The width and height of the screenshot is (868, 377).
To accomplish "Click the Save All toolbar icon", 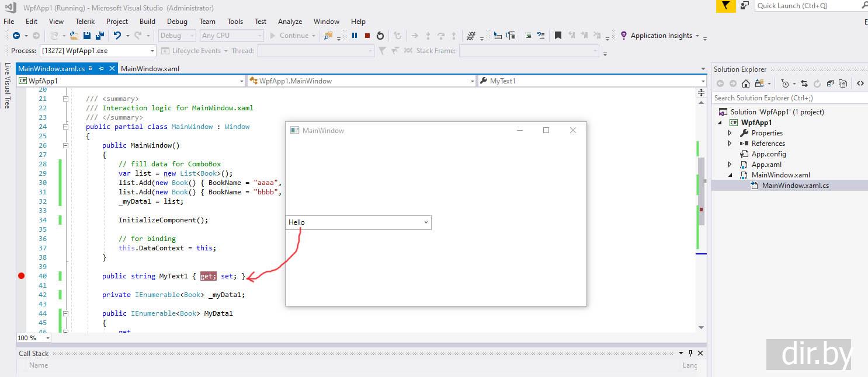I will pyautogui.click(x=99, y=36).
